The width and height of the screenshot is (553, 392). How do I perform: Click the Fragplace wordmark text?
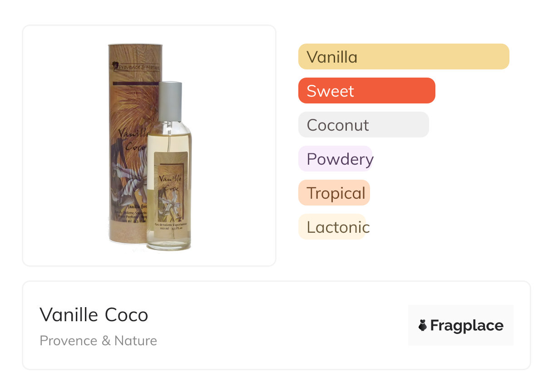(467, 325)
